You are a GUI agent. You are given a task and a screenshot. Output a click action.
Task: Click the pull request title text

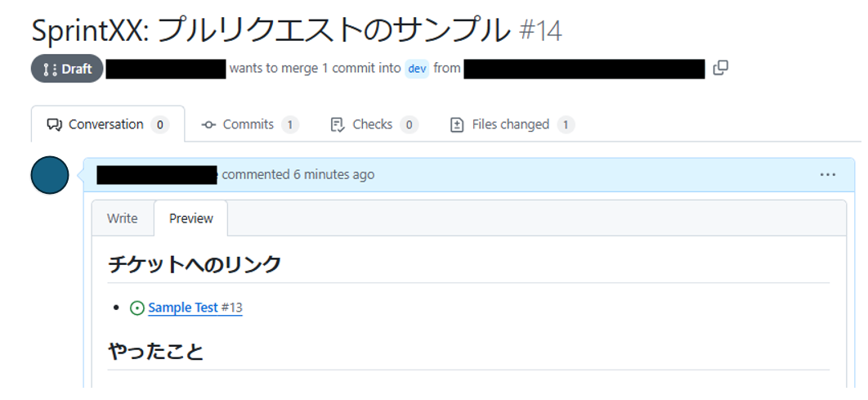[271, 31]
